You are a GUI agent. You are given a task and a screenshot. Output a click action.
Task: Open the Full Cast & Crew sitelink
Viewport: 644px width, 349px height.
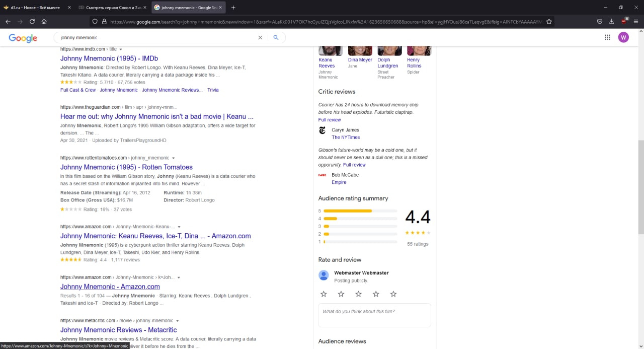pyautogui.click(x=78, y=90)
